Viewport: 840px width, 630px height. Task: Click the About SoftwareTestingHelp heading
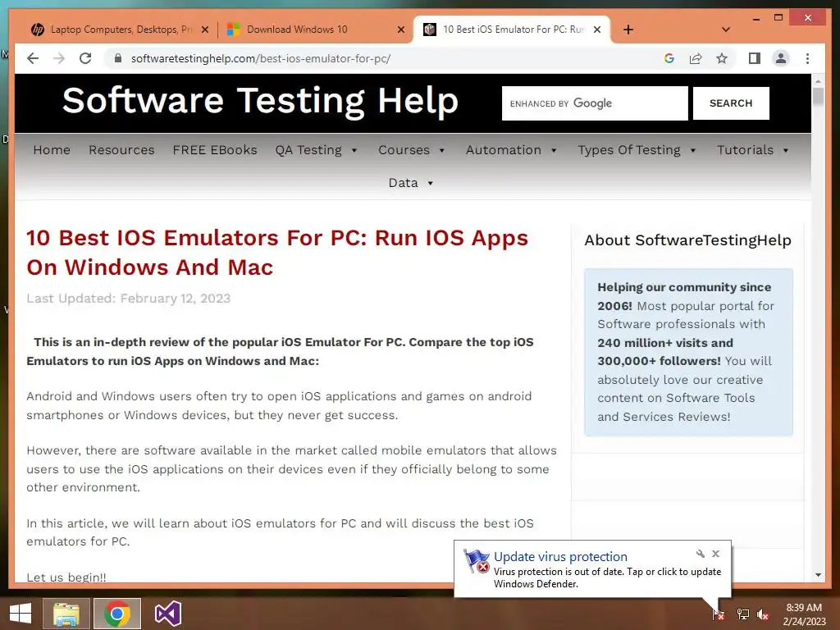click(x=687, y=240)
